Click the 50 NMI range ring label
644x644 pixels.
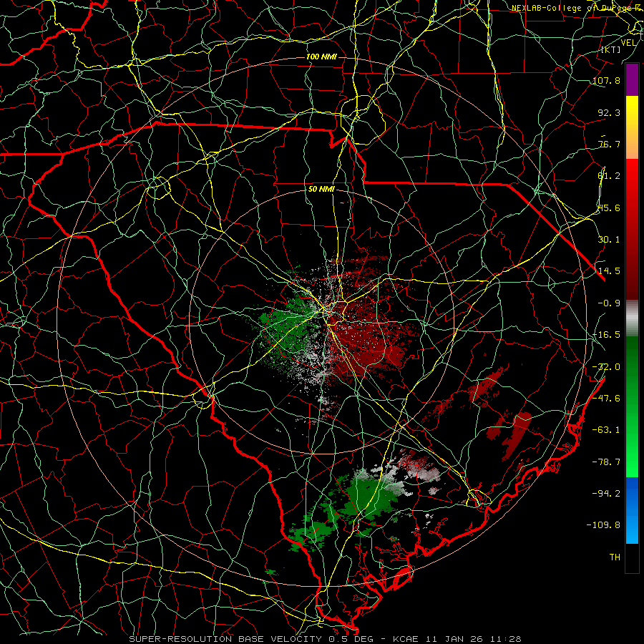click(321, 190)
